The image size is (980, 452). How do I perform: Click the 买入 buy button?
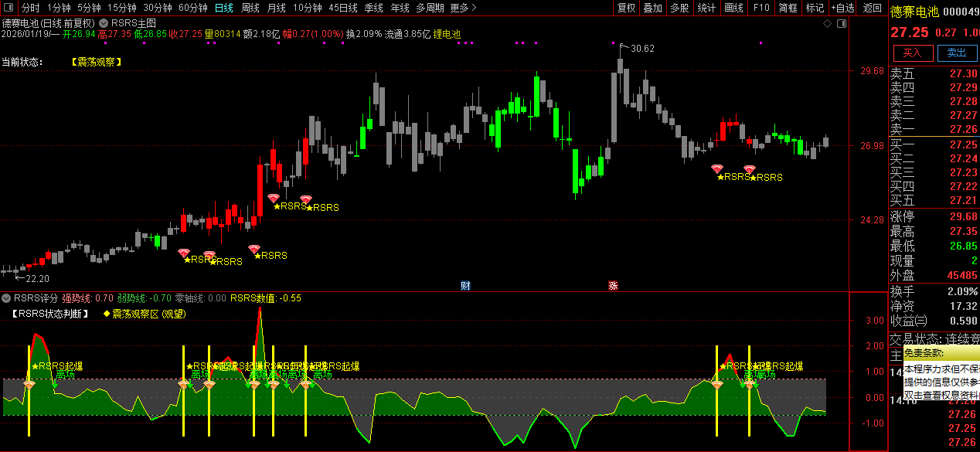pyautogui.click(x=913, y=53)
